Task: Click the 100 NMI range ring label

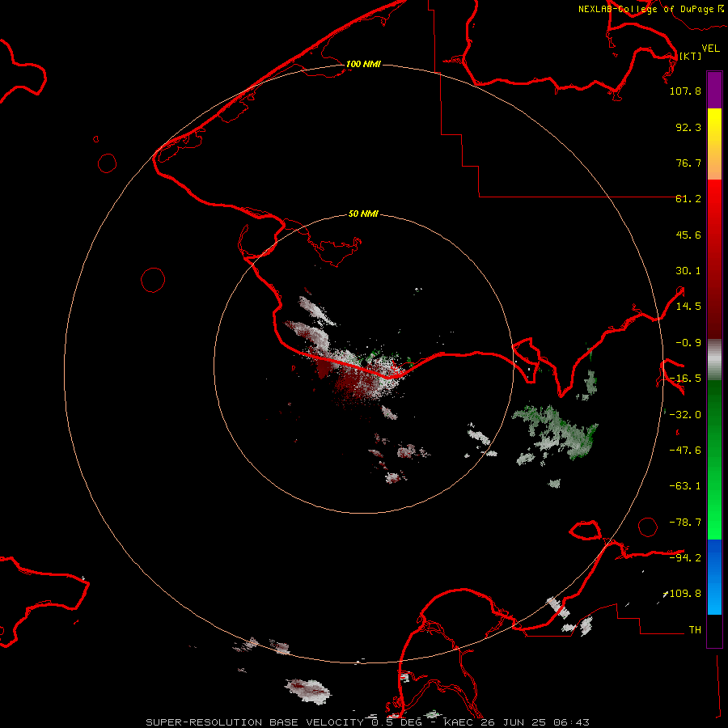Action: point(363,64)
